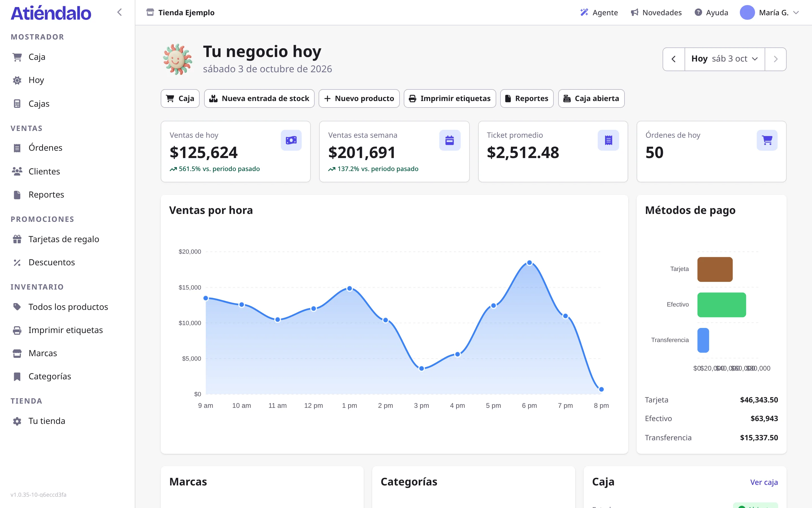Click the 6 pm peak data point
This screenshot has width=812, height=508.
click(529, 263)
